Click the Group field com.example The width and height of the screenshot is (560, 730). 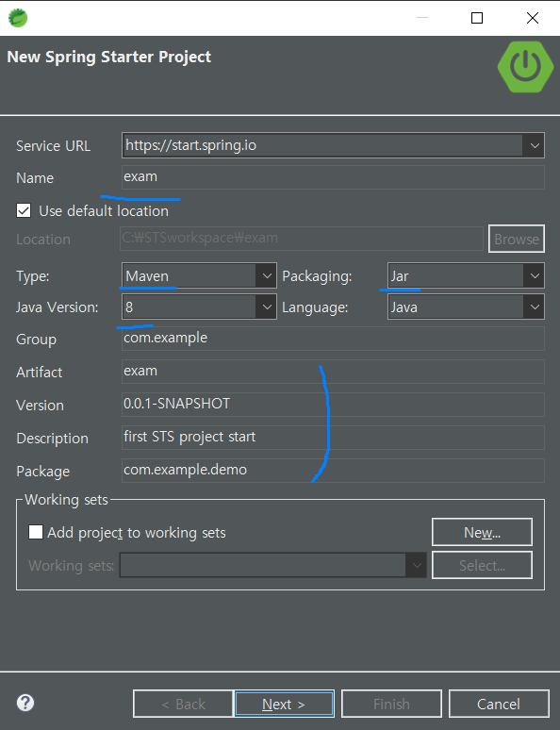point(333,339)
